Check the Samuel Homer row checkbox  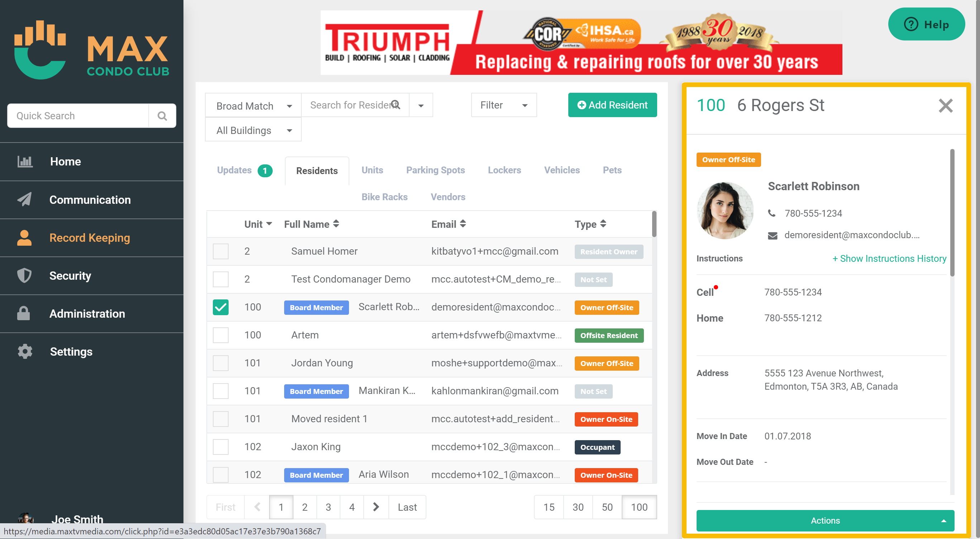tap(221, 251)
